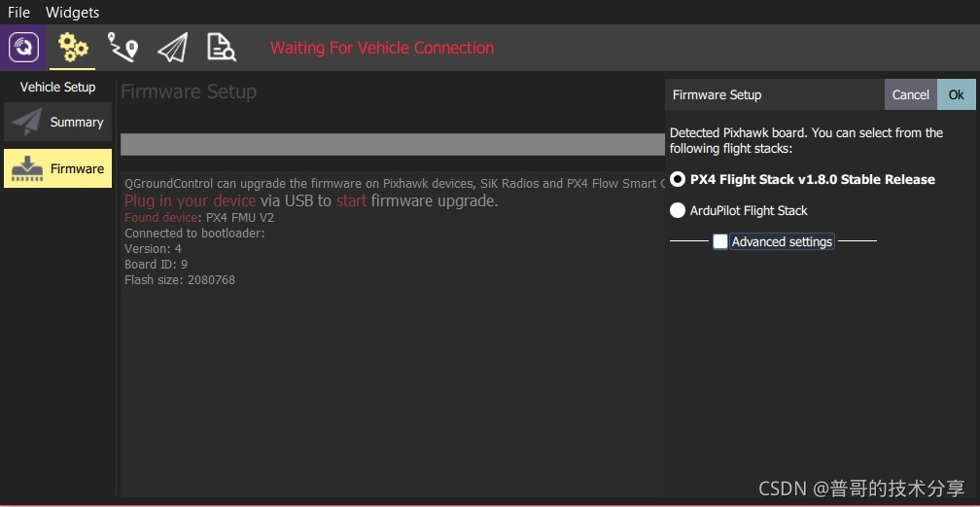Open the Analyze log inspection icon
This screenshot has height=507, width=980.
point(222,47)
